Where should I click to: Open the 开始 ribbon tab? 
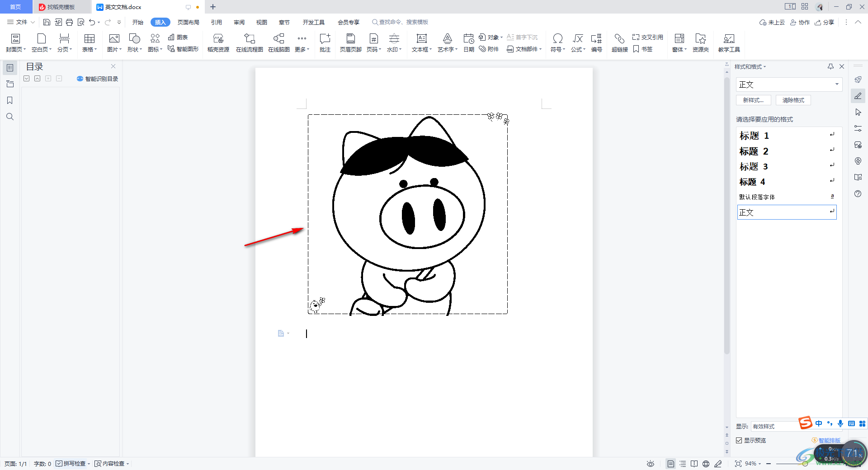coord(138,22)
